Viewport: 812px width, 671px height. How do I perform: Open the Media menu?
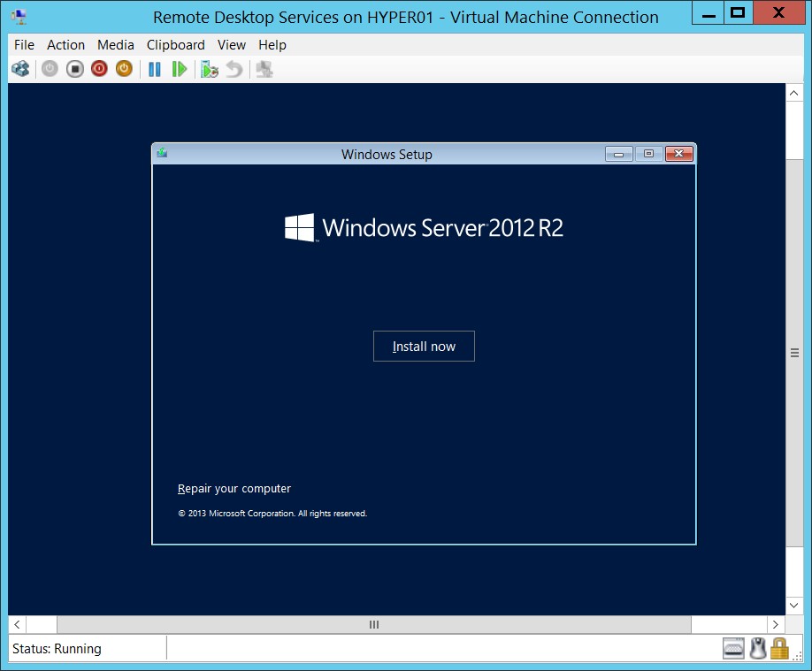click(x=116, y=45)
